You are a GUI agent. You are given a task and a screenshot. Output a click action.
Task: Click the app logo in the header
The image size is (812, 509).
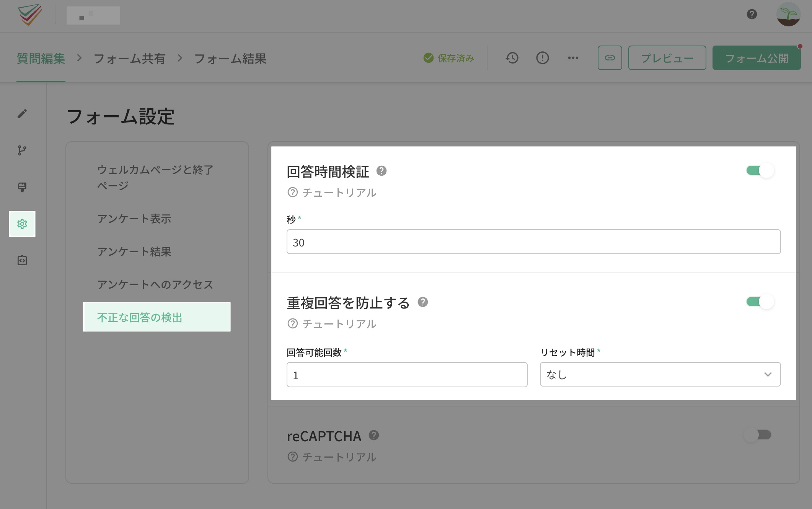coord(30,15)
